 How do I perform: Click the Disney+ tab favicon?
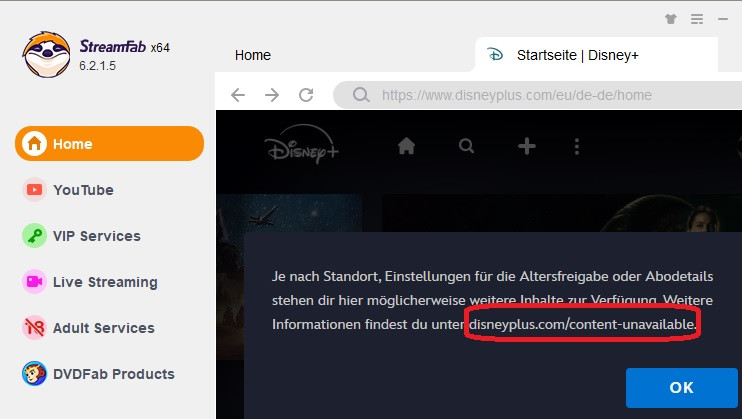tap(495, 55)
